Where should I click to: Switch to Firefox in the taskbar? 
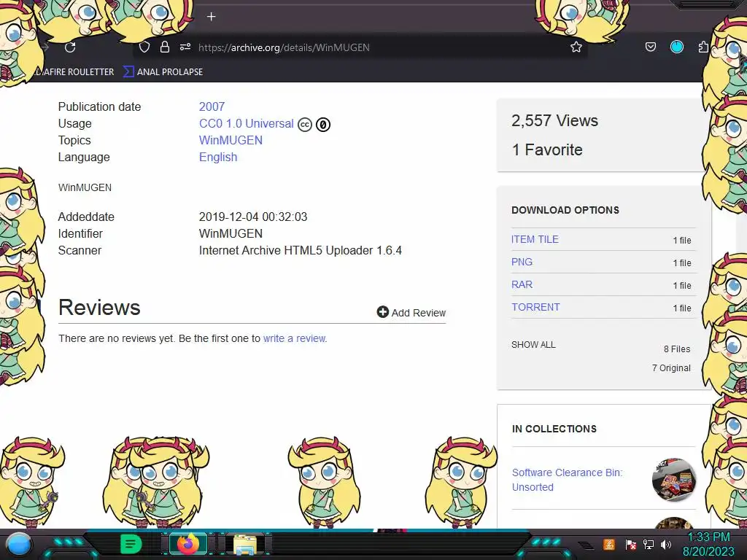[x=187, y=544]
